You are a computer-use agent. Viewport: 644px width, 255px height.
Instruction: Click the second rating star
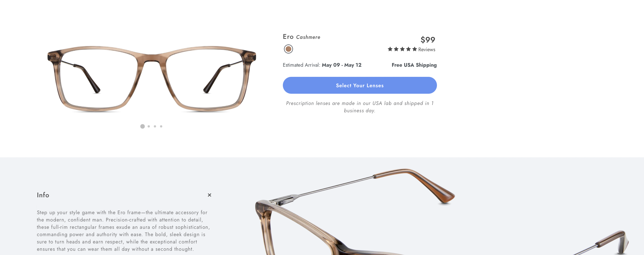click(396, 49)
